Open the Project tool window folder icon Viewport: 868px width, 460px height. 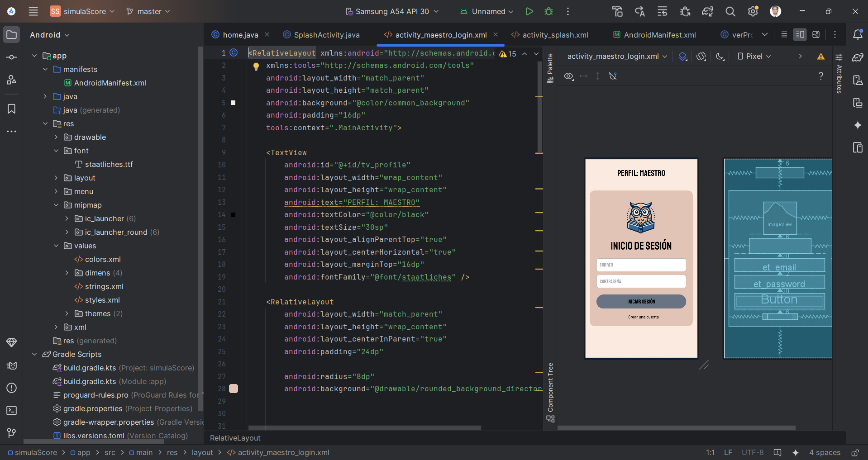[x=11, y=35]
